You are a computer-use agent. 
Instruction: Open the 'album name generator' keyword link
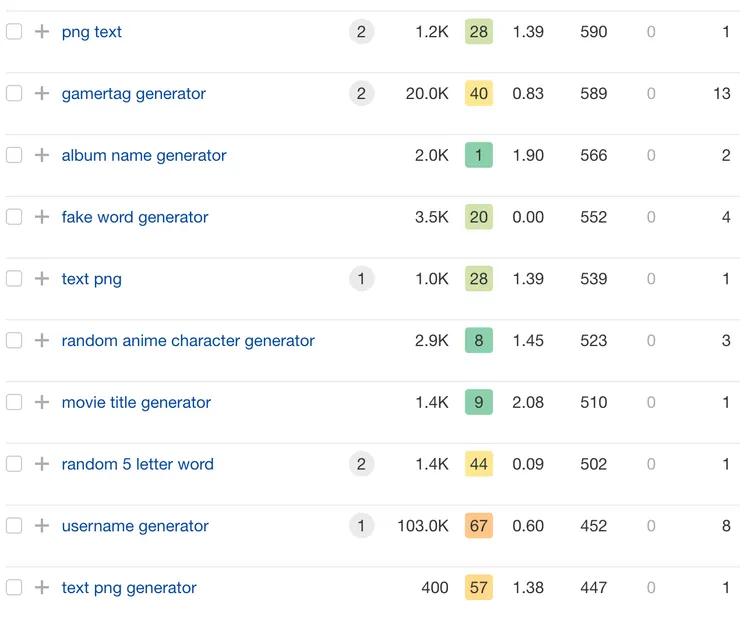coord(144,155)
